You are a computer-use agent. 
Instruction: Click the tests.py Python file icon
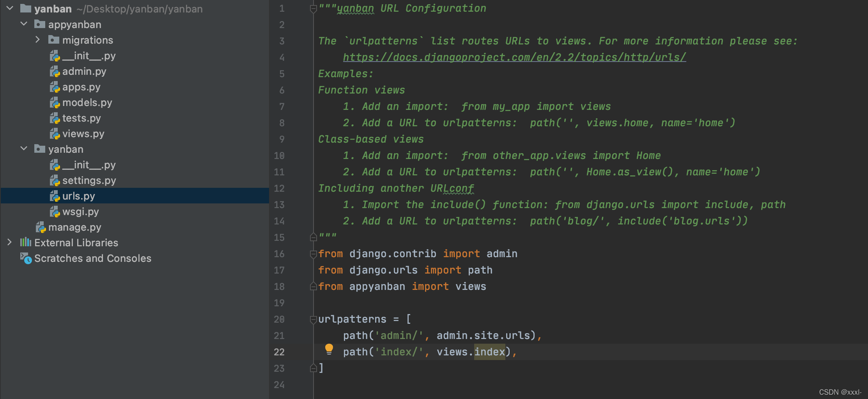[55, 118]
